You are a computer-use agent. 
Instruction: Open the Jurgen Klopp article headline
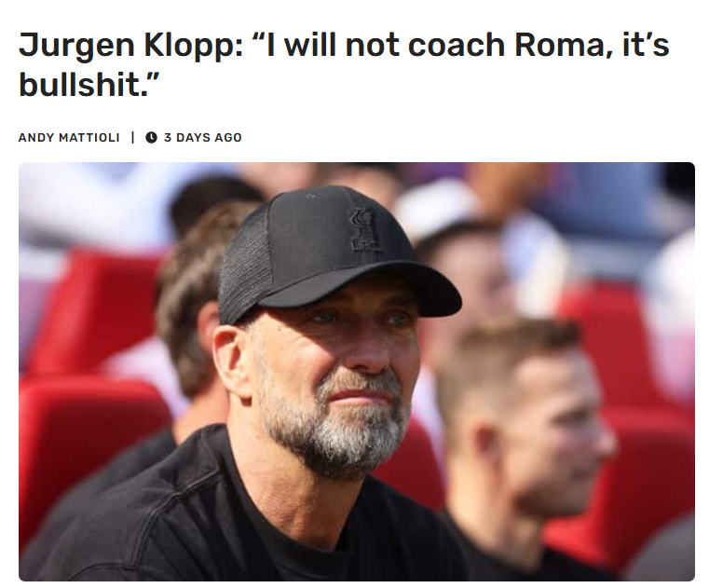[344, 64]
